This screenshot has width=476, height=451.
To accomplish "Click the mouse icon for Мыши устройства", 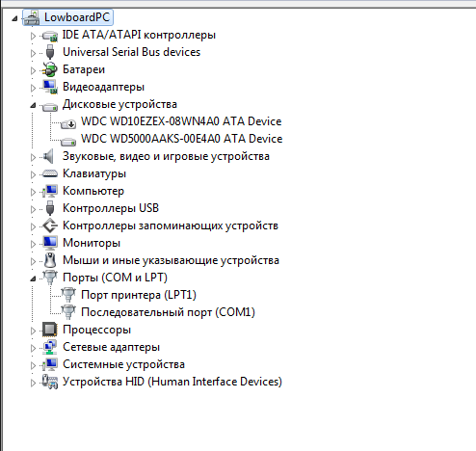I will point(50,260).
